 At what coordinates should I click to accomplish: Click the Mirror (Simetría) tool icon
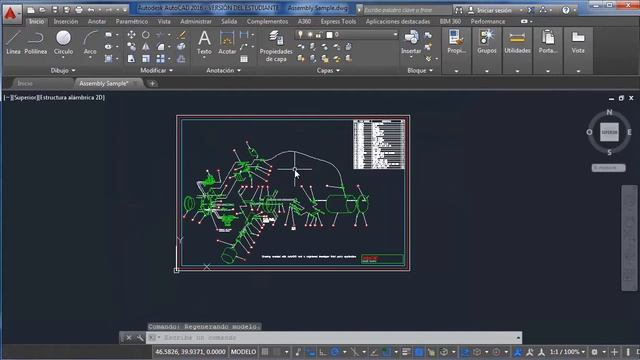pos(146,47)
